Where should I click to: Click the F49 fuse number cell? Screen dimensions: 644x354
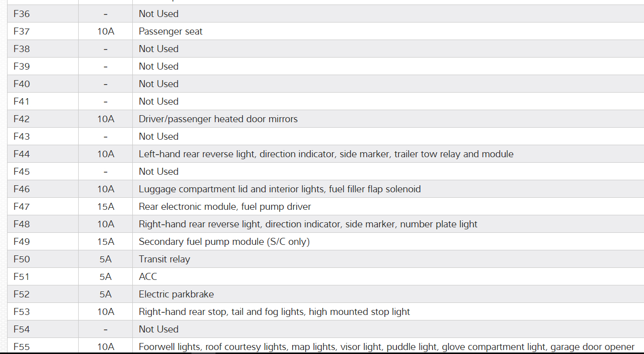pos(22,242)
